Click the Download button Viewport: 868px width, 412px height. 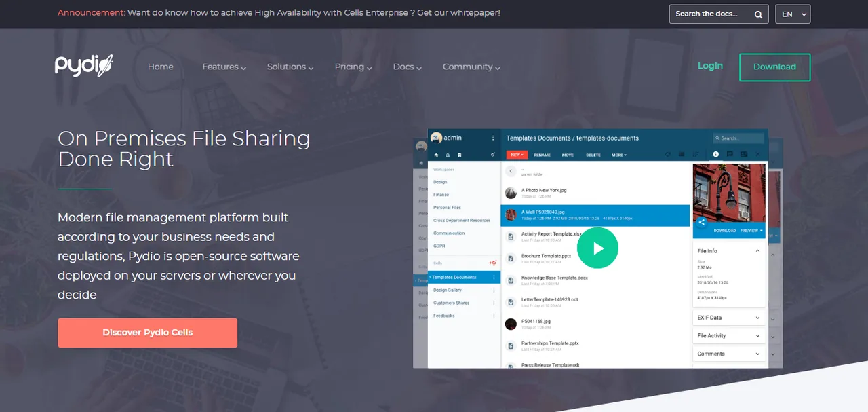[774, 67]
